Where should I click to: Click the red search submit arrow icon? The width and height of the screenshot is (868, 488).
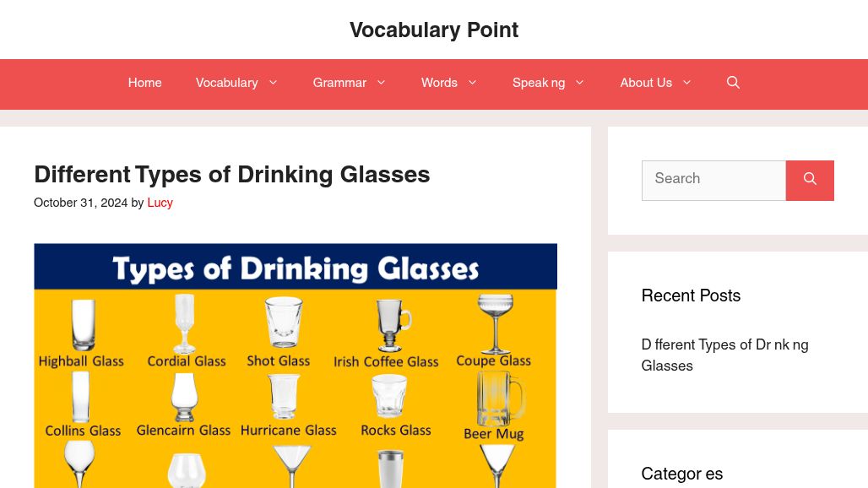click(x=809, y=180)
